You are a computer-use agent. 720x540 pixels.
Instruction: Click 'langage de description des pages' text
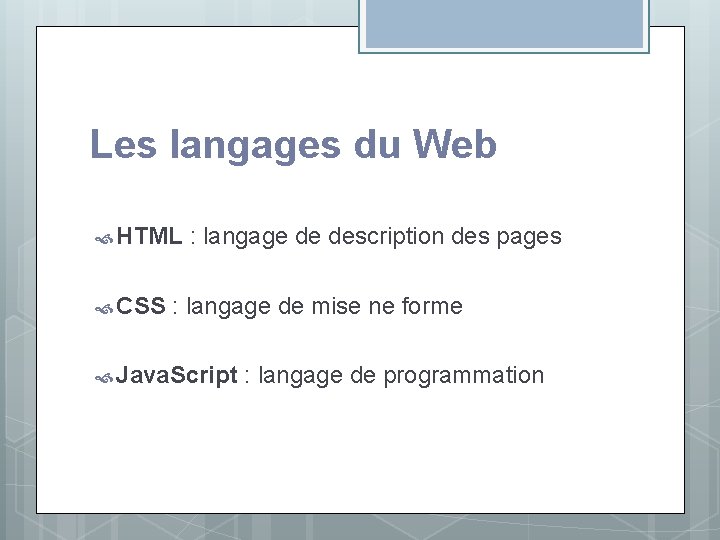(x=382, y=237)
